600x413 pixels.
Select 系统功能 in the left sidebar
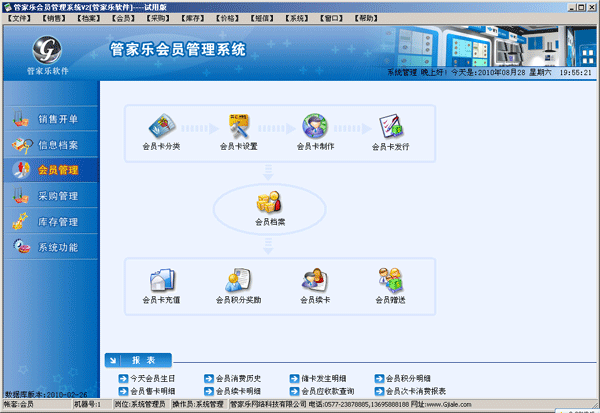pos(51,247)
